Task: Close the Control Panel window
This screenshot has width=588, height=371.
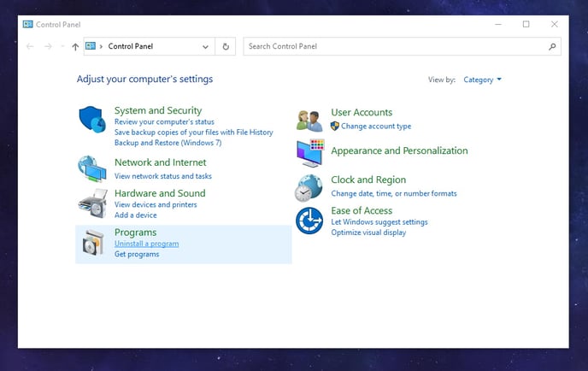Action: click(555, 25)
